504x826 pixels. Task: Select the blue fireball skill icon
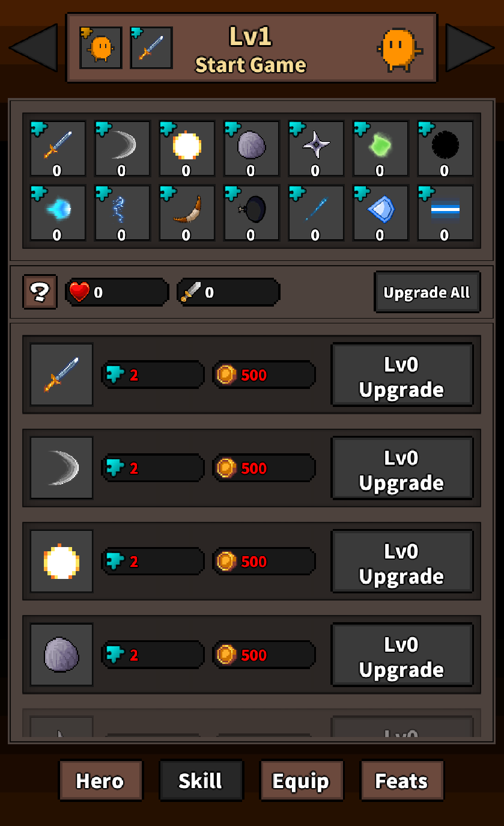click(x=57, y=213)
